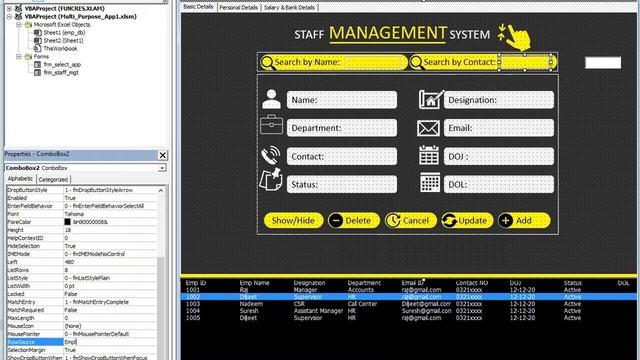Image resolution: width=640 pixels, height=360 pixels.
Task: Click the Email input field
Action: tap(499, 128)
